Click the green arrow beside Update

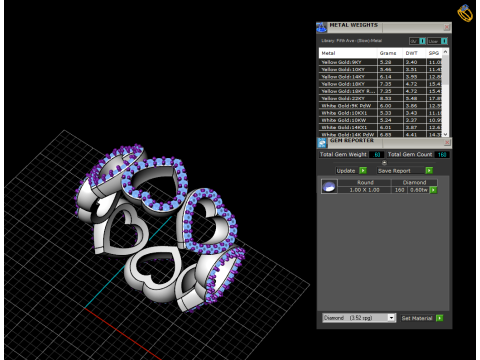click(x=363, y=171)
